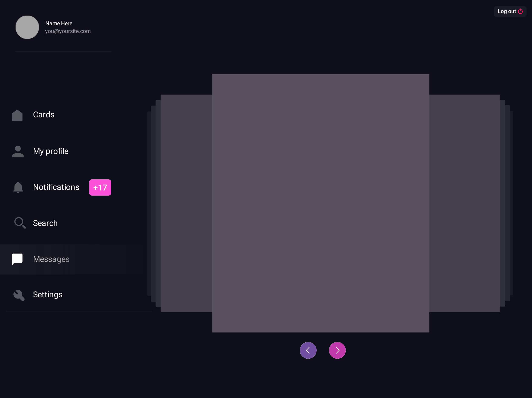Click the My profile person icon
The height and width of the screenshot is (398, 532).
(x=18, y=151)
